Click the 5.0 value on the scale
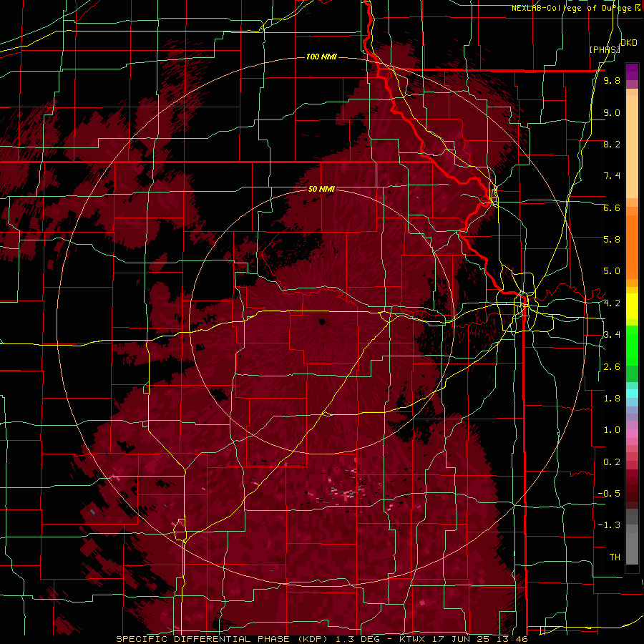Screen dimensions: 644x644 pos(612,271)
